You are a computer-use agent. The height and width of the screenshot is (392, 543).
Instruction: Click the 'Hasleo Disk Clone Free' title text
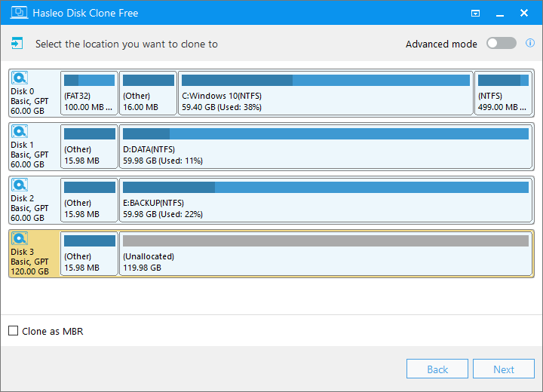85,13
